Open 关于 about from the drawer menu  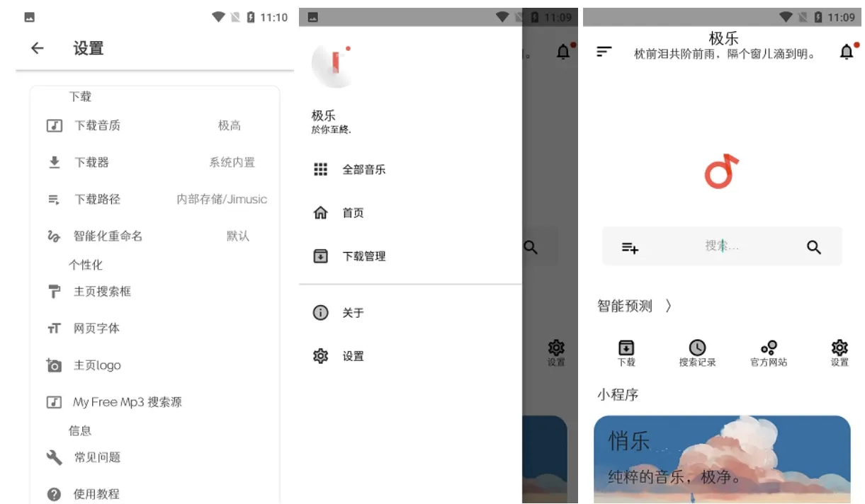320,312
